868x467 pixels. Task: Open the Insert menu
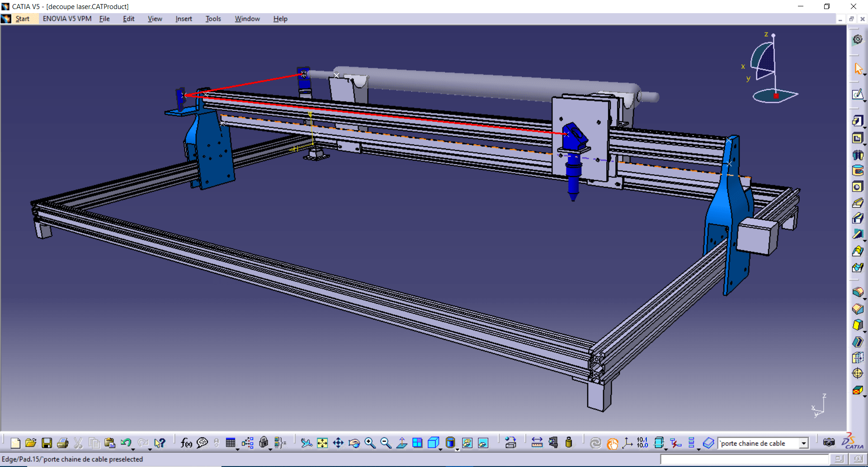(184, 19)
